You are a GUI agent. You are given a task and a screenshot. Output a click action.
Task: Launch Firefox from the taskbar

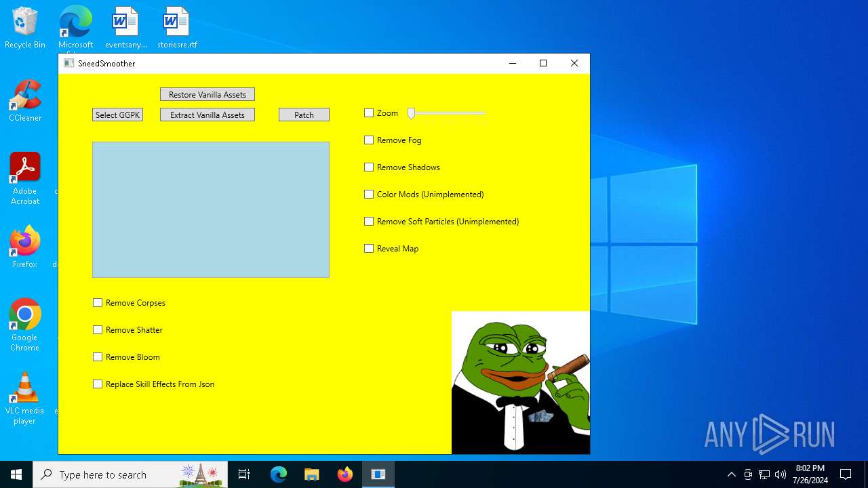[345, 474]
